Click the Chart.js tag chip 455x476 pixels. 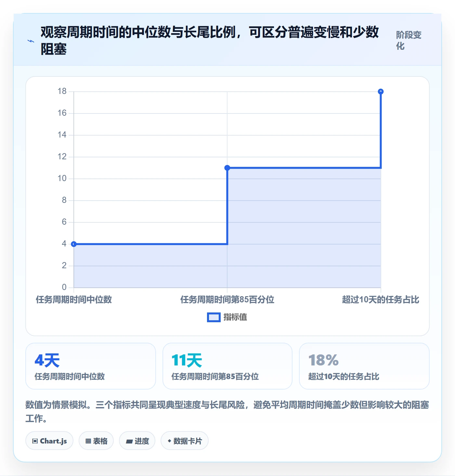tap(49, 441)
